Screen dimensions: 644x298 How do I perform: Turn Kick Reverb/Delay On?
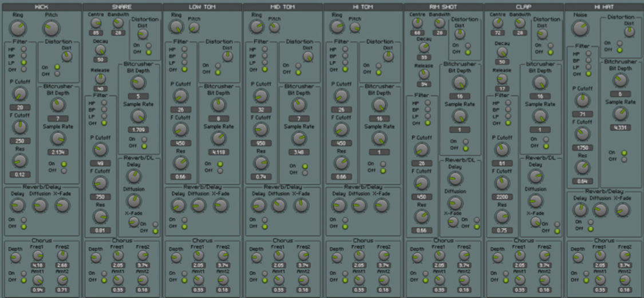23,220
